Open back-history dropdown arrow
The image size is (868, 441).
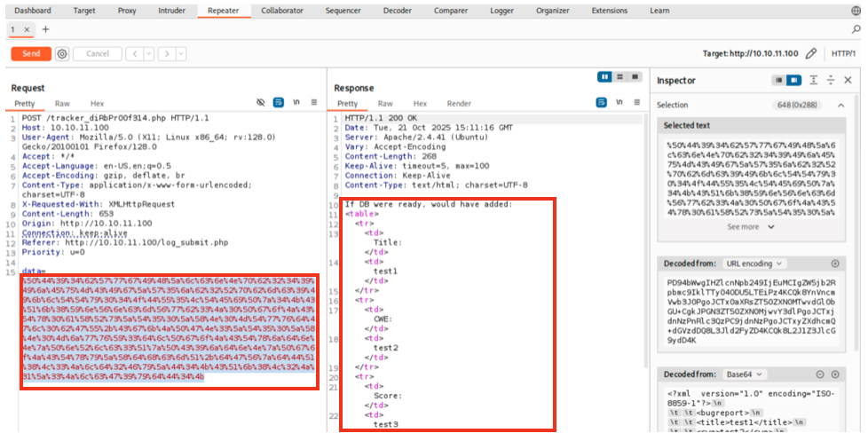pos(149,53)
